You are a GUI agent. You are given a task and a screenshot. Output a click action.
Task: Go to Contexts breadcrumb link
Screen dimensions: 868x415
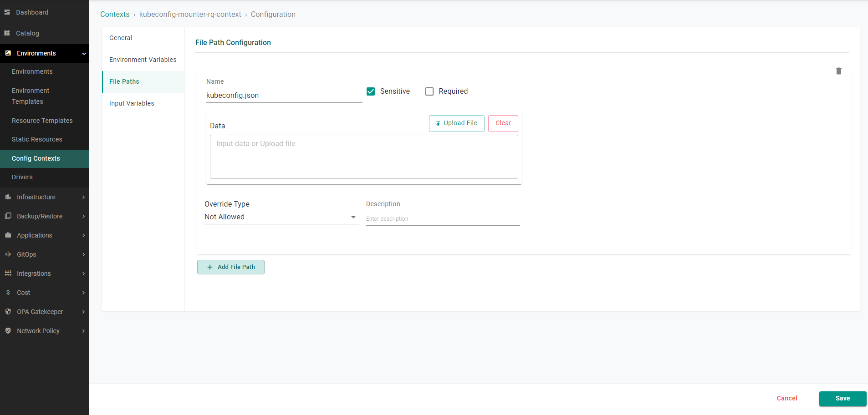pos(115,15)
